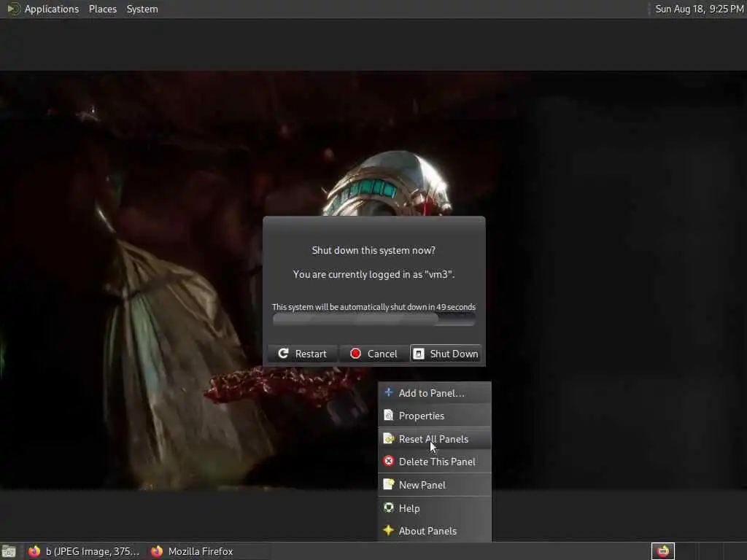Select New Panel menu entry
747x560 pixels.
click(435, 485)
